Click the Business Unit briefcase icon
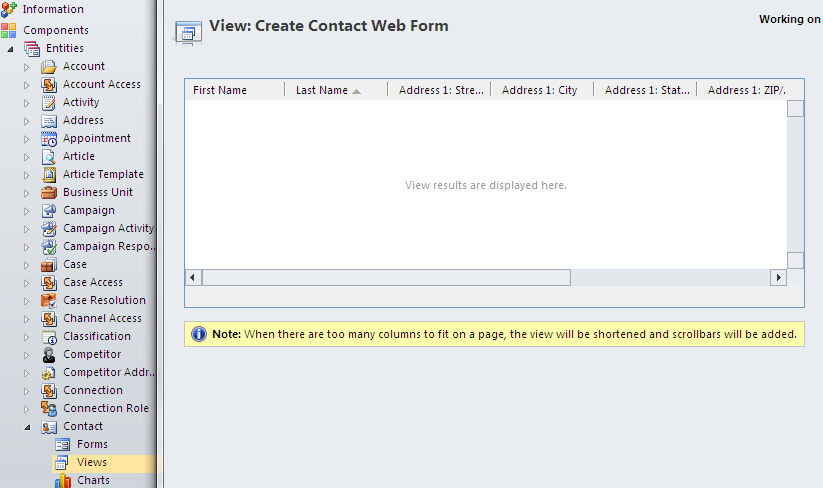The height and width of the screenshot is (488, 823). (x=48, y=193)
